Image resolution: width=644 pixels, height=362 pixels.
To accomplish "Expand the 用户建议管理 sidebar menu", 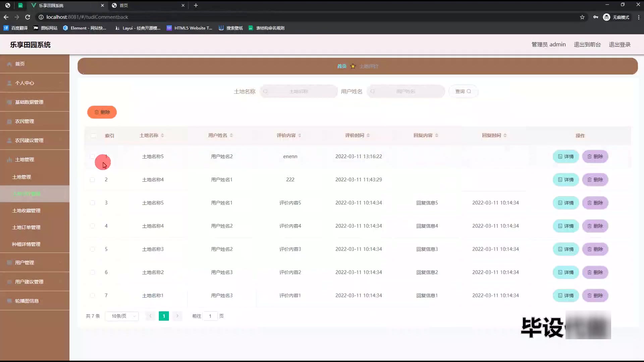I will (35, 282).
